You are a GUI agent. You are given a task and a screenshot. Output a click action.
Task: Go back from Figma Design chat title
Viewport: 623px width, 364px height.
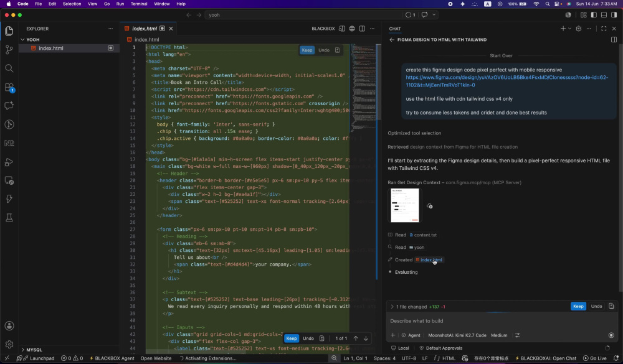click(392, 40)
